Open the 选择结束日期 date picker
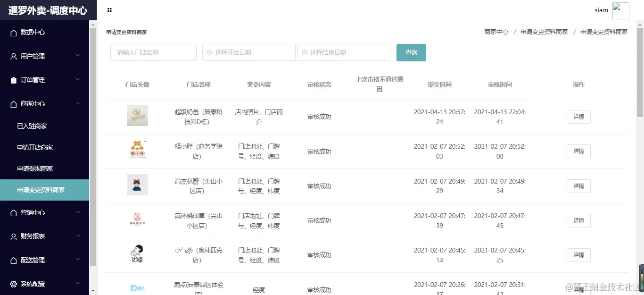The image size is (644, 295). [344, 52]
